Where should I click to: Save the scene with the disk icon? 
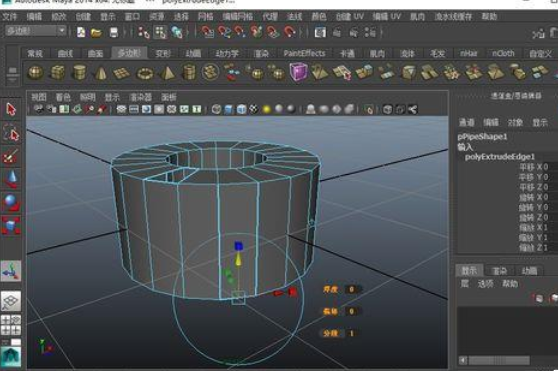pos(114,33)
